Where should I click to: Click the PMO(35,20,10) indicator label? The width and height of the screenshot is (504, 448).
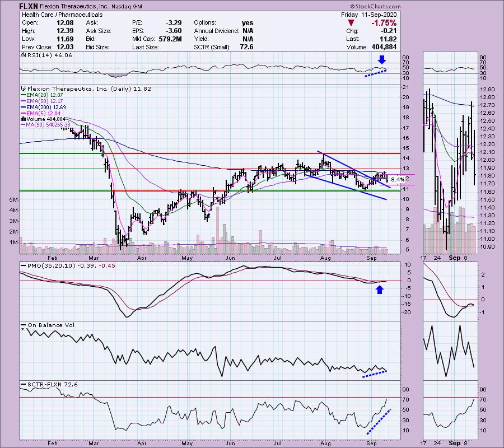[x=51, y=266]
